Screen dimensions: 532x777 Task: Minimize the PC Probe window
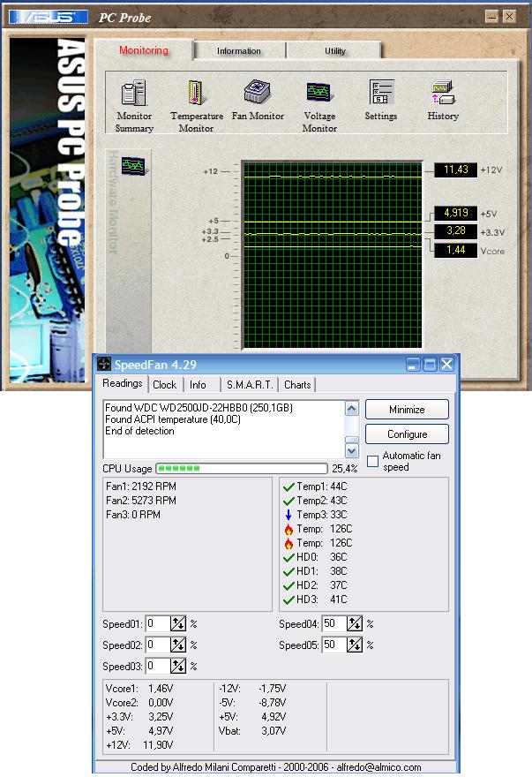point(492,17)
